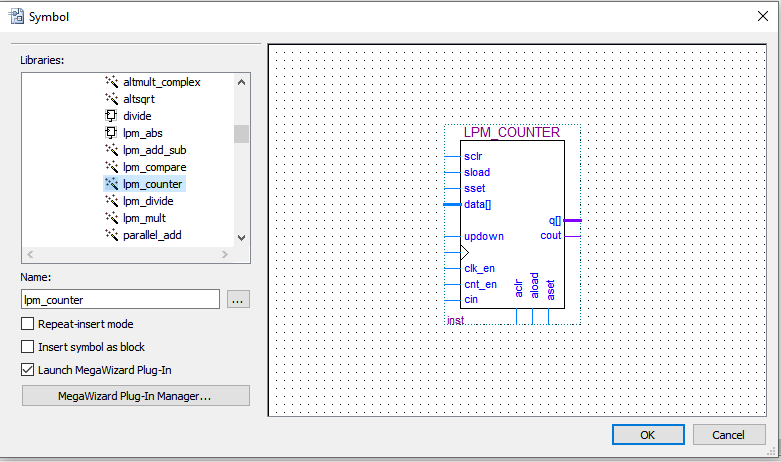
Task: Click the wand icon beside lpm_add_sub
Action: coord(111,150)
